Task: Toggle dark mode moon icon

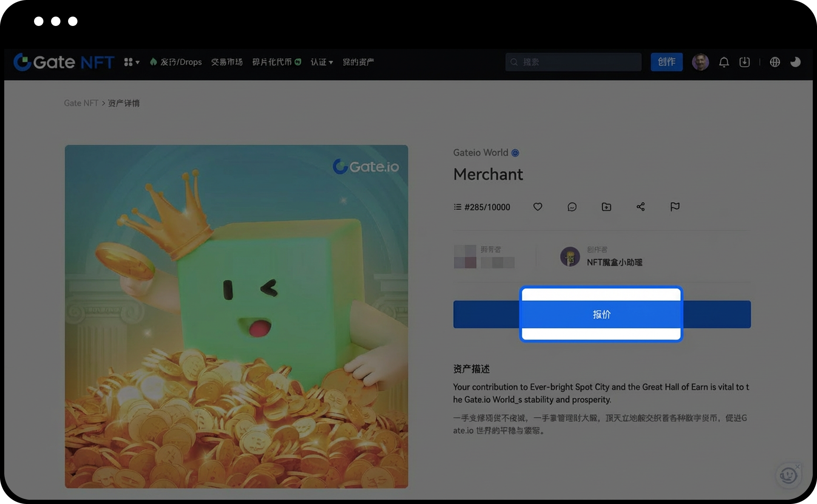Action: coord(795,62)
